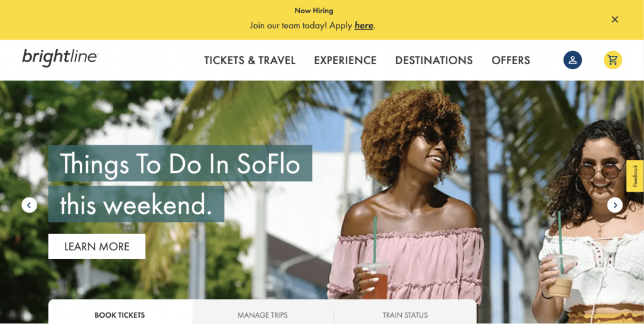The image size is (644, 324).
Task: Open the shopping cart icon
Action: tap(613, 60)
